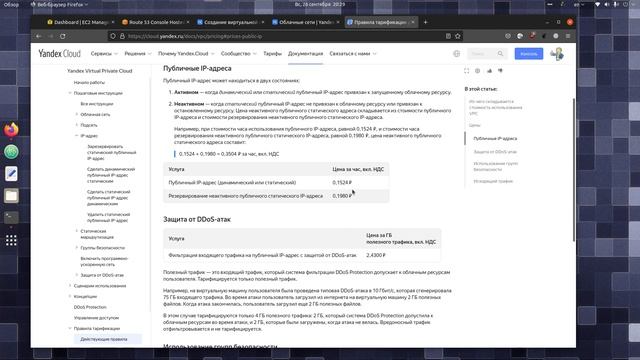
Task: Click the page vertical scrollbar
Action: [x=573, y=169]
